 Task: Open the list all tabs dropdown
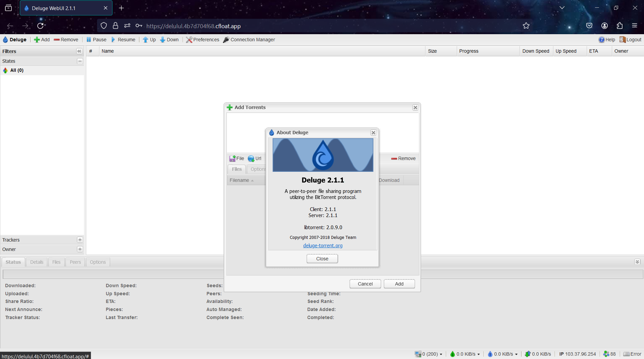click(x=562, y=8)
